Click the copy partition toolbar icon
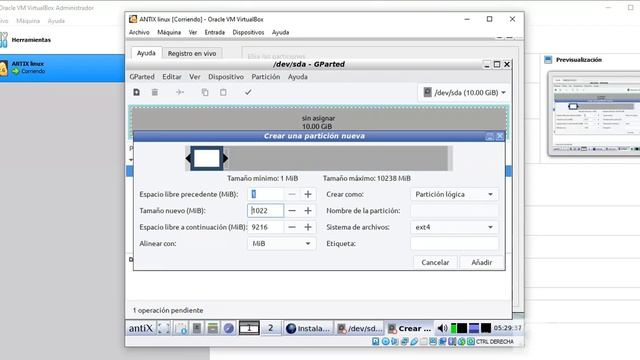 (205, 92)
